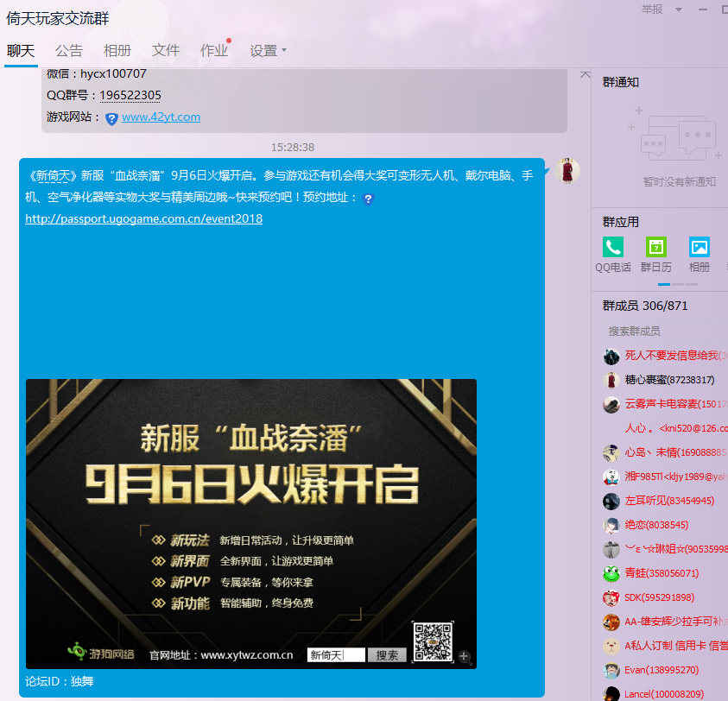Open the QQ电话 group app icon
The width and height of the screenshot is (728, 701).
(x=613, y=247)
